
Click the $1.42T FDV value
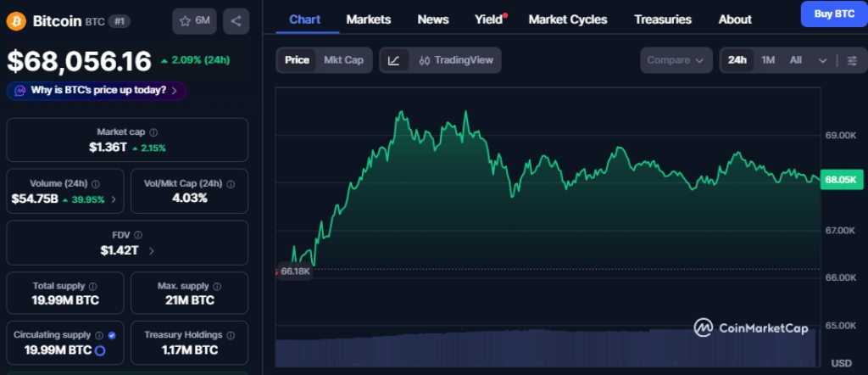119,250
